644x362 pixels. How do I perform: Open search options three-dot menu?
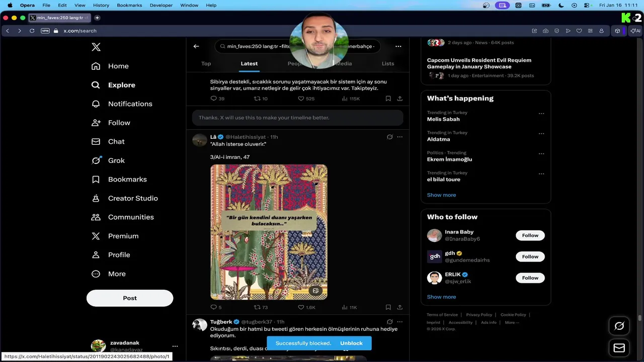coord(398,46)
